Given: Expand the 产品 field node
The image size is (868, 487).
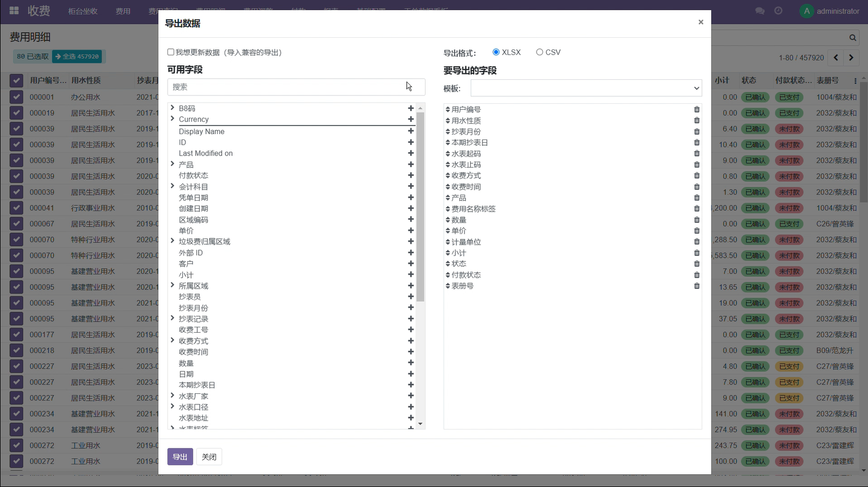Looking at the screenshot, I should tap(172, 164).
